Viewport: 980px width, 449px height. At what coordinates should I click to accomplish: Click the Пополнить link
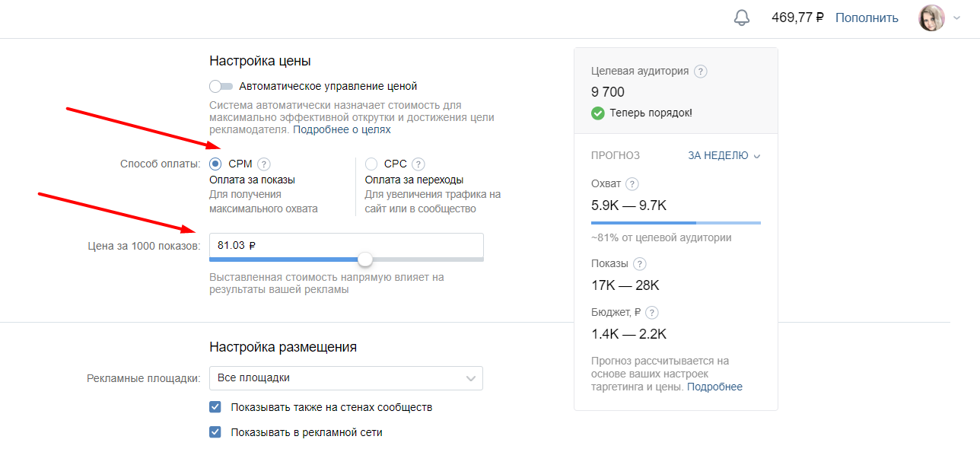tap(867, 18)
